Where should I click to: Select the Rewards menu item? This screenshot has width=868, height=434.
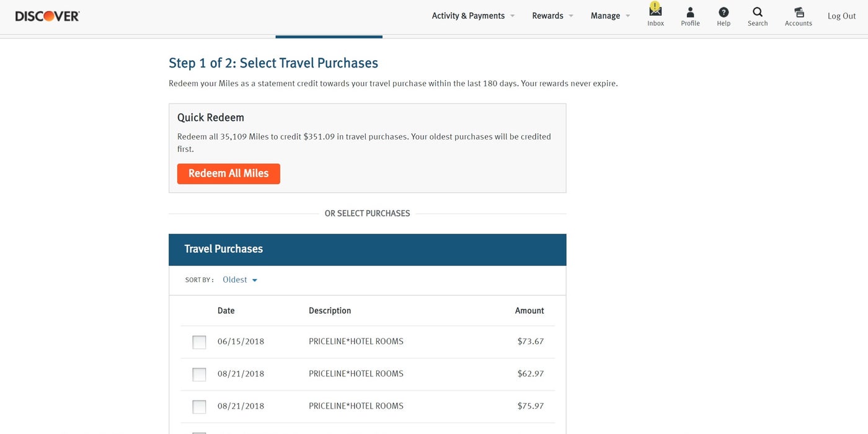(547, 15)
